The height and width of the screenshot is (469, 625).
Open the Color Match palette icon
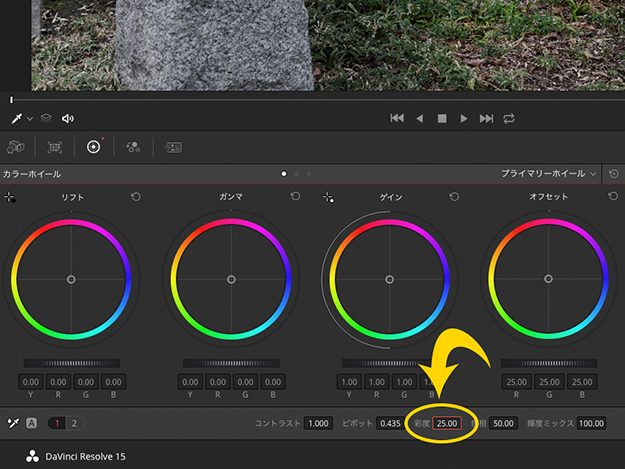[x=54, y=146]
